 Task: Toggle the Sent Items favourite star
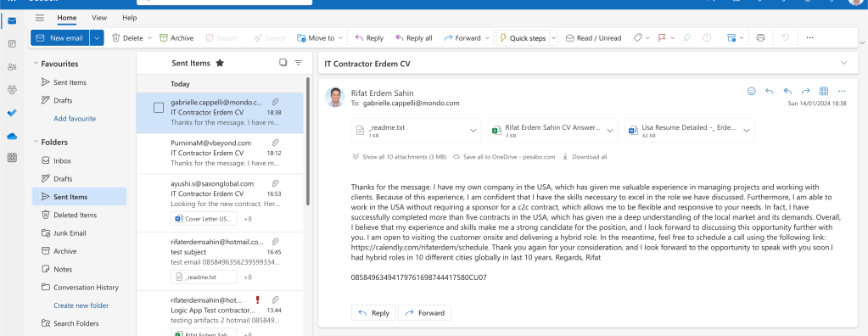(x=220, y=63)
